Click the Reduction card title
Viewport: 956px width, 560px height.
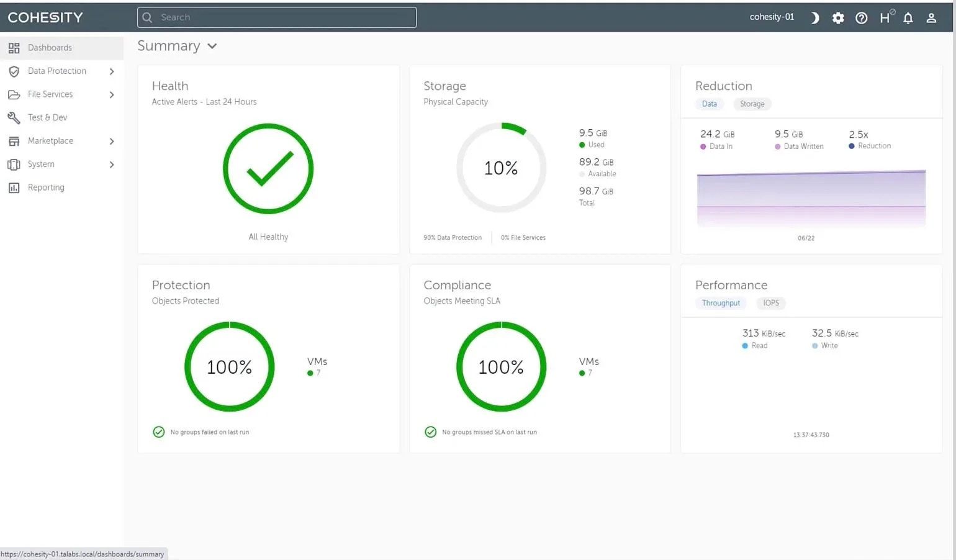click(x=723, y=86)
